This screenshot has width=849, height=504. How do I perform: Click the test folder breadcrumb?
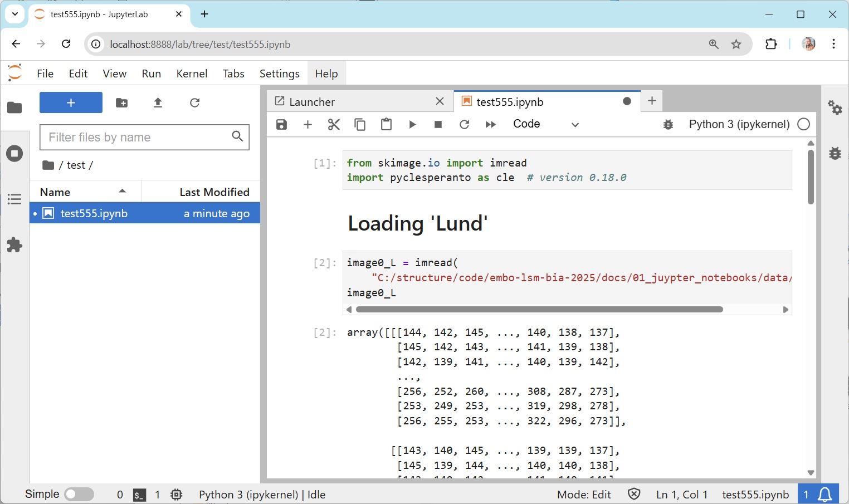(x=76, y=165)
